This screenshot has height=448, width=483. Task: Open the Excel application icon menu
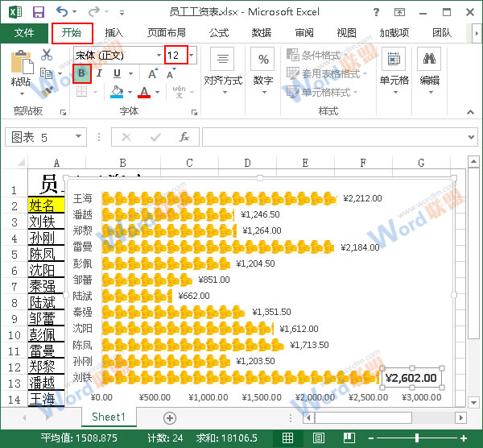tap(15, 12)
